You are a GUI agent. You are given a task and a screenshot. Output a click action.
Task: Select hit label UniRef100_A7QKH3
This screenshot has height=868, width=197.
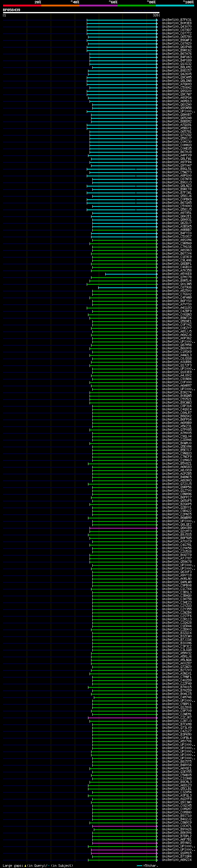pyautogui.click(x=177, y=84)
